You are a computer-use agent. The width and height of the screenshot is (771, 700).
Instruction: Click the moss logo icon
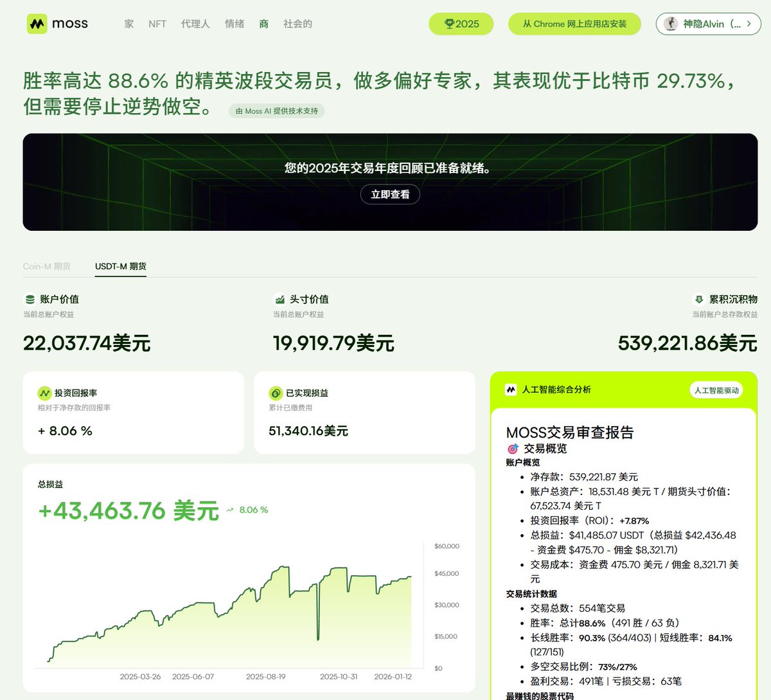37,24
